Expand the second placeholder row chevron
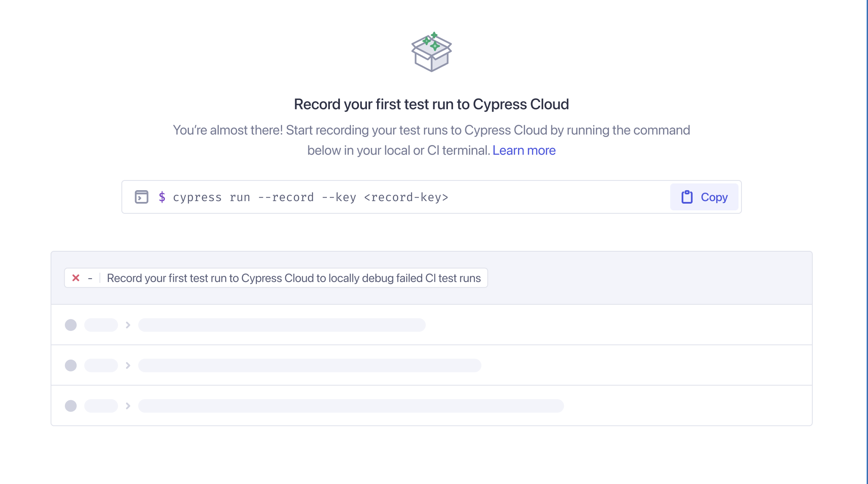 128,366
